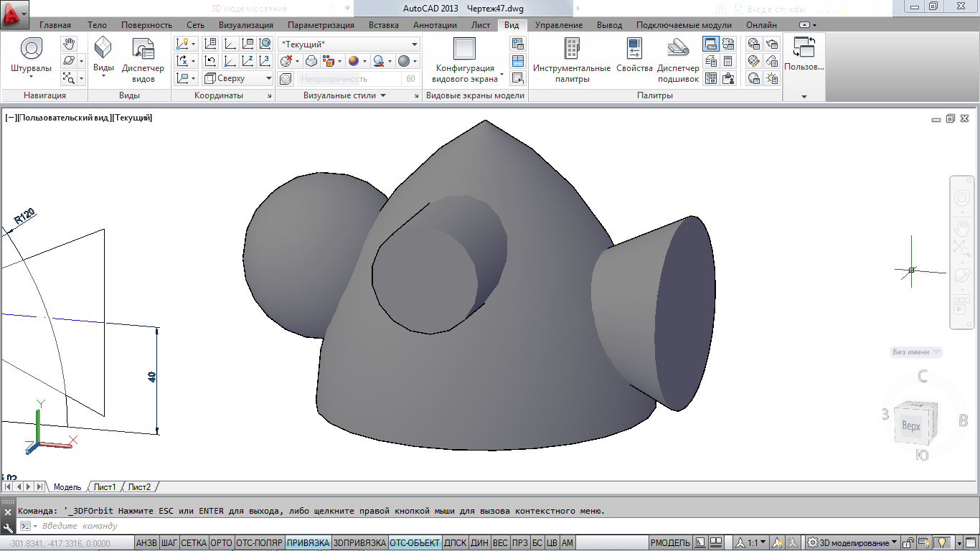
Task: Open the Аннотации ribbon tab
Action: (435, 25)
